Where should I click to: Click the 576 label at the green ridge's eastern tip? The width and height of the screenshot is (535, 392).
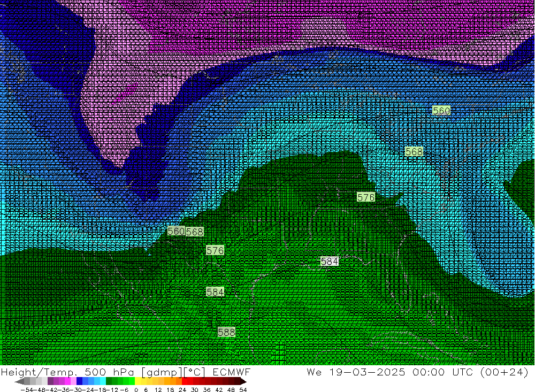click(366, 197)
